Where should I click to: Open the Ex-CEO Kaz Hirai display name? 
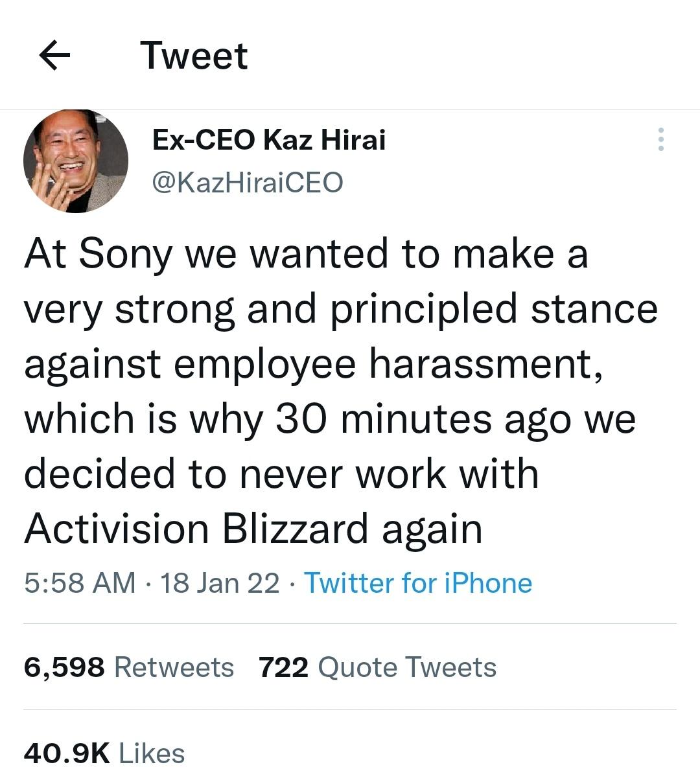268,139
